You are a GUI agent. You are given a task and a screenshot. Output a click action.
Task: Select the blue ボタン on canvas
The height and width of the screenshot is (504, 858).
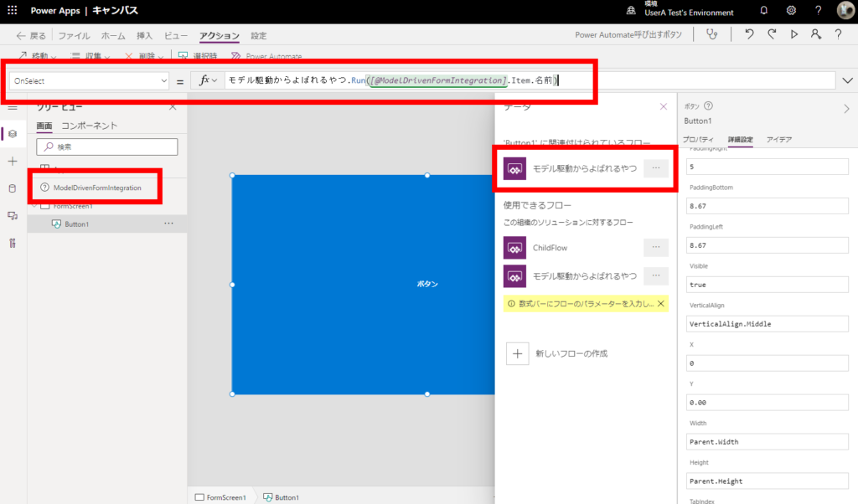[x=363, y=285]
